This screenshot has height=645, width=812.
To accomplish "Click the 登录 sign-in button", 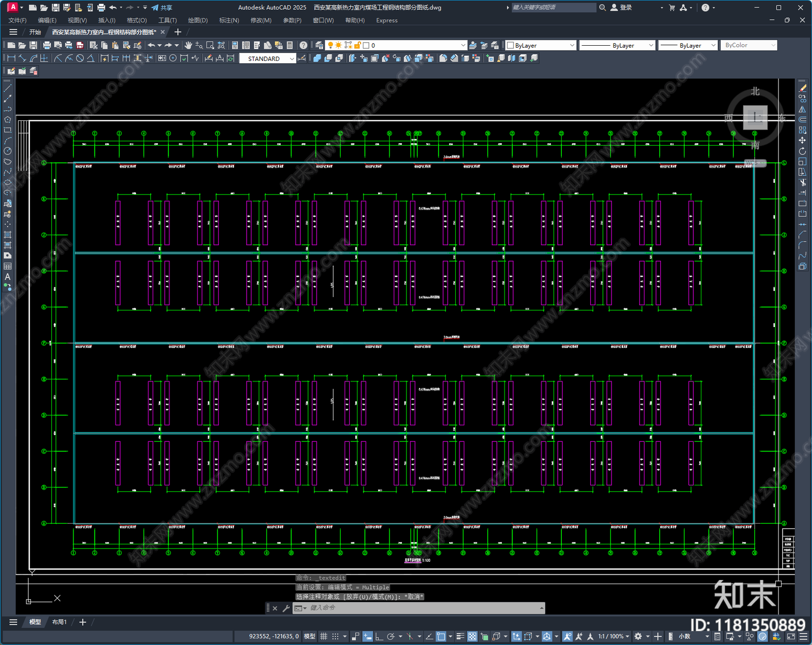I will pyautogui.click(x=621, y=8).
